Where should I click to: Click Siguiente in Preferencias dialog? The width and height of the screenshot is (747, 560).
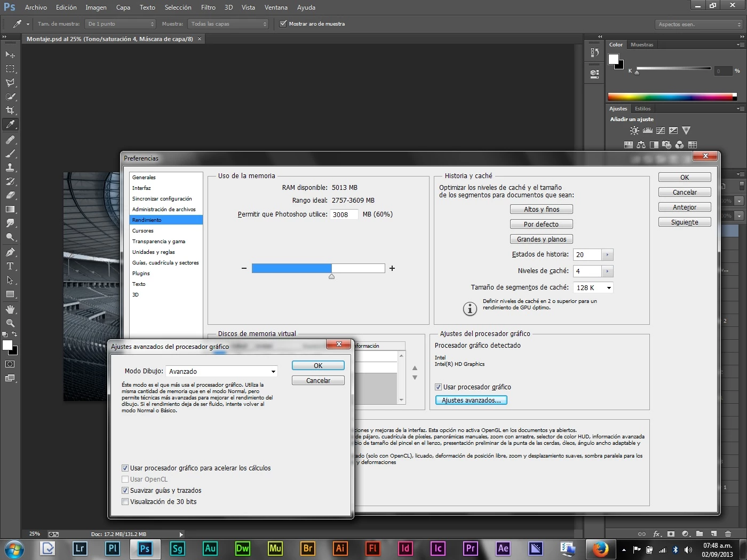pyautogui.click(x=685, y=222)
